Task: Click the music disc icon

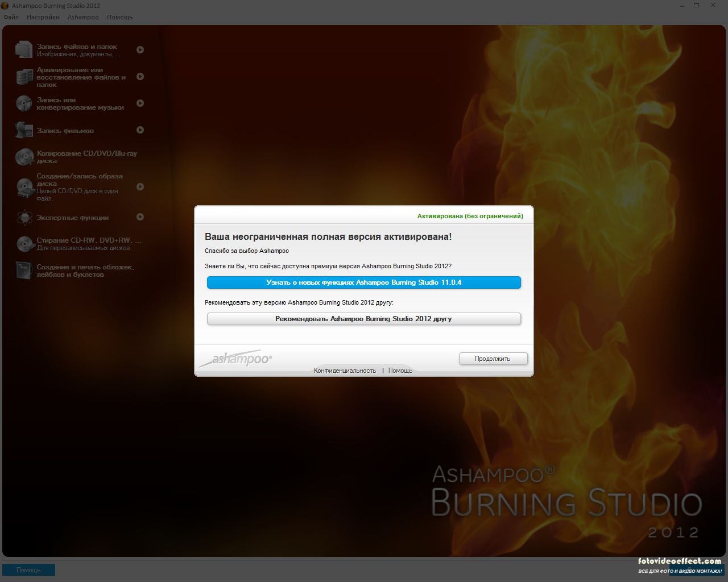Action: pyautogui.click(x=24, y=103)
